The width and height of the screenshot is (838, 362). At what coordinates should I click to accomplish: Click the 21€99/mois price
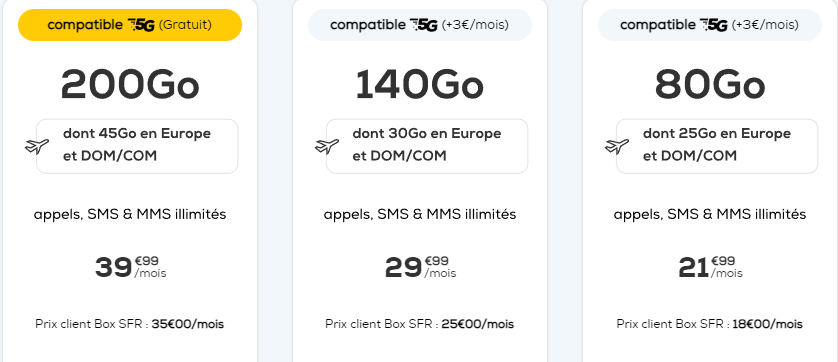[710, 267]
